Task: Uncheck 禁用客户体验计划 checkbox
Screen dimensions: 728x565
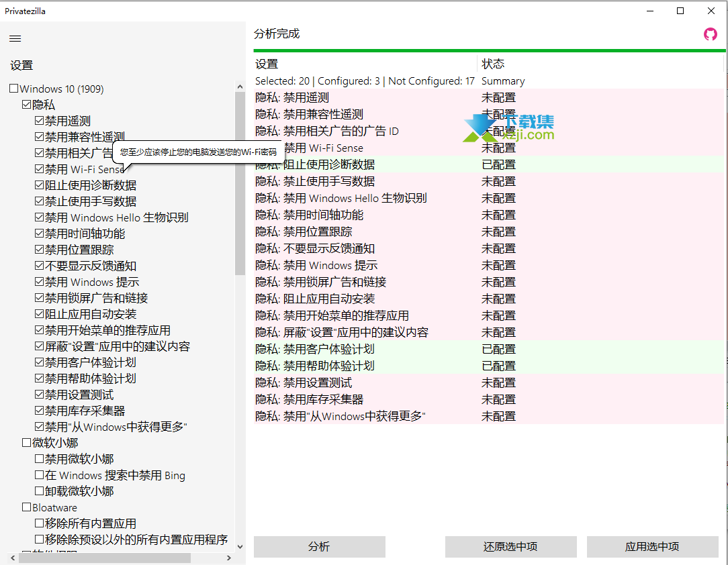Action: [x=40, y=362]
